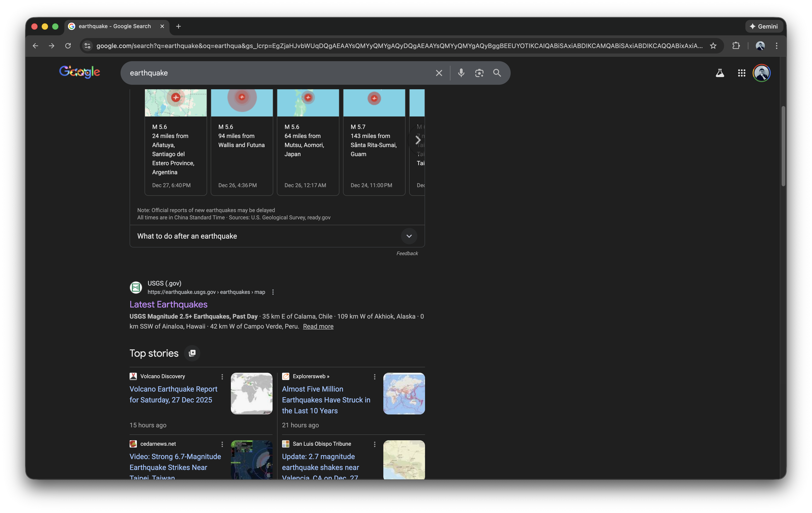This screenshot has width=812, height=513.
Task: Click the address bar URL
Action: pos(400,46)
